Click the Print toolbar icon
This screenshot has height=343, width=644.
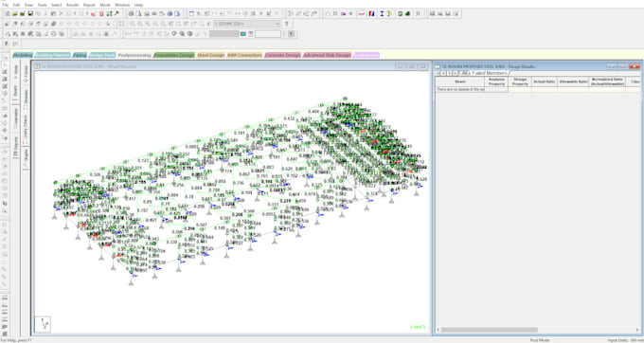[131, 13]
